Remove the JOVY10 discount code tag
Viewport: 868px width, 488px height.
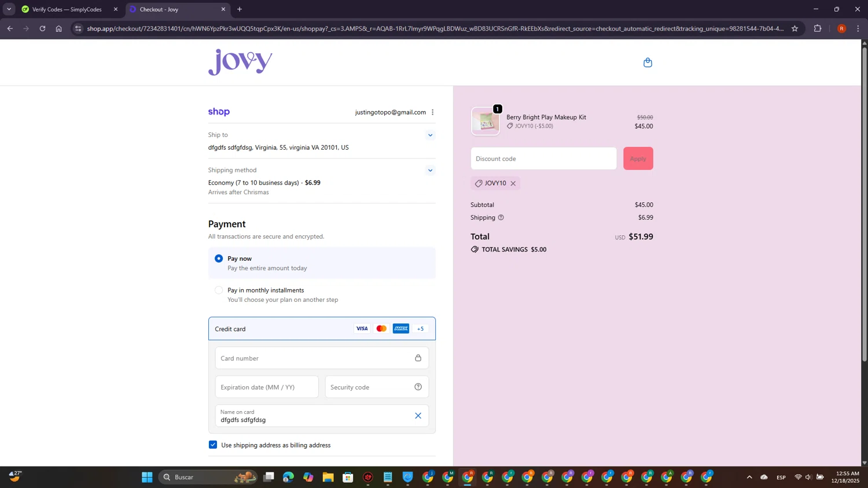(513, 183)
